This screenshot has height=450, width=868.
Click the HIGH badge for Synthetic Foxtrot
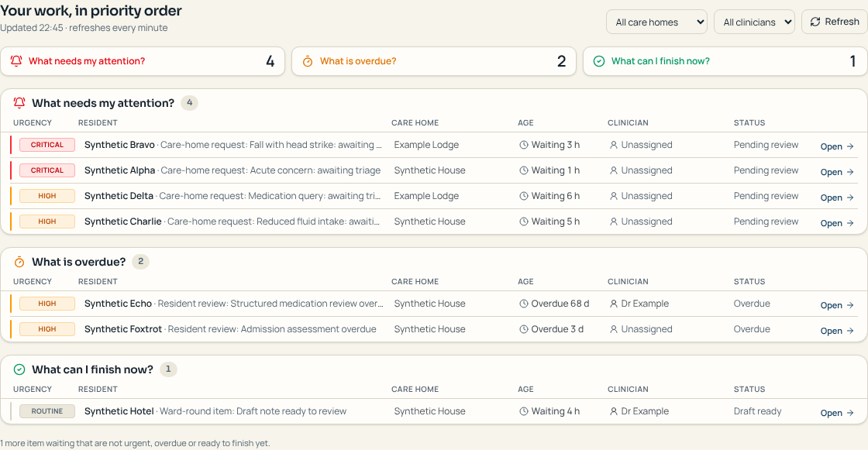click(47, 329)
